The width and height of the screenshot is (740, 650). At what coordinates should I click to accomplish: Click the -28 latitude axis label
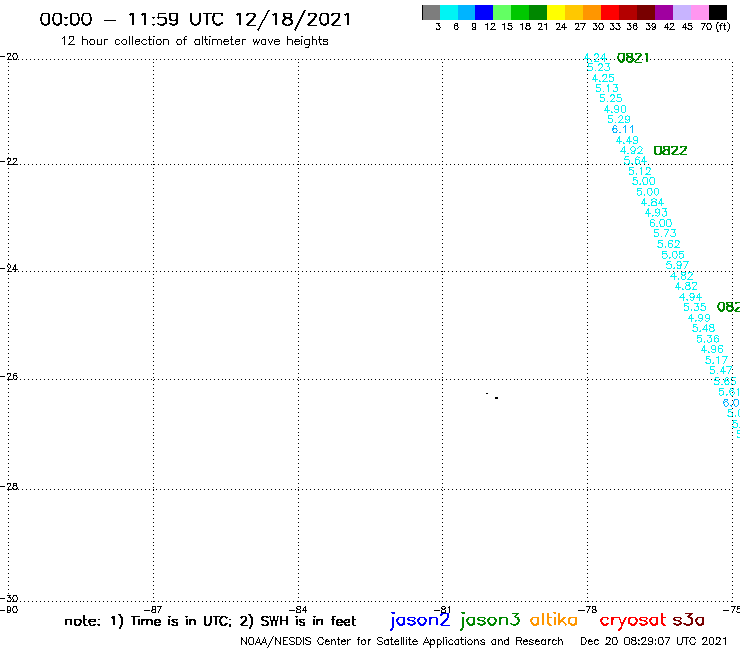pos(9,486)
